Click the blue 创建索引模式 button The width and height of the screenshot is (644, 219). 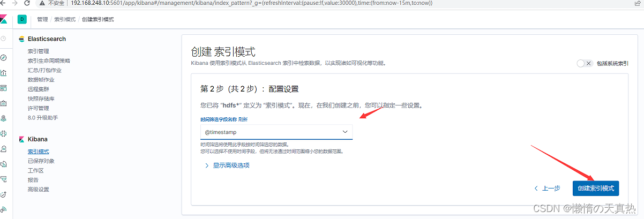coord(596,188)
